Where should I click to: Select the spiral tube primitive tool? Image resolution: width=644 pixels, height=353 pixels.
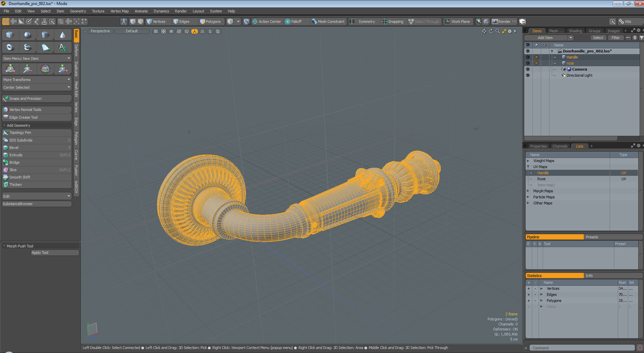pos(28,47)
